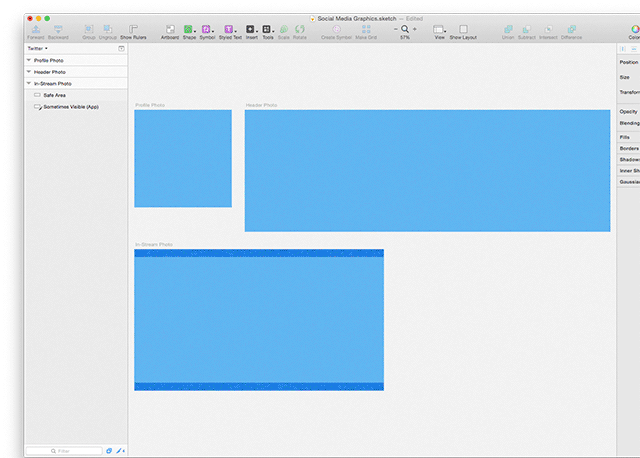Click the left align icon in inspector
The image size is (640, 458).
623,49
